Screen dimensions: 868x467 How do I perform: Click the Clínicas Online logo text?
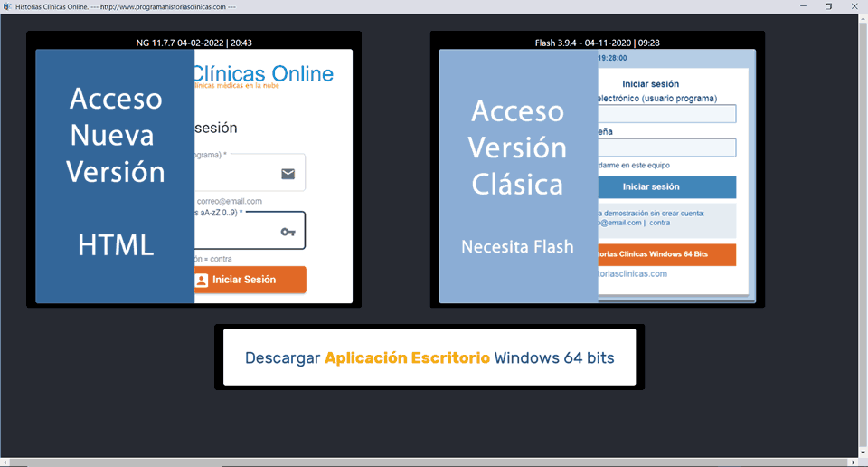coord(263,73)
